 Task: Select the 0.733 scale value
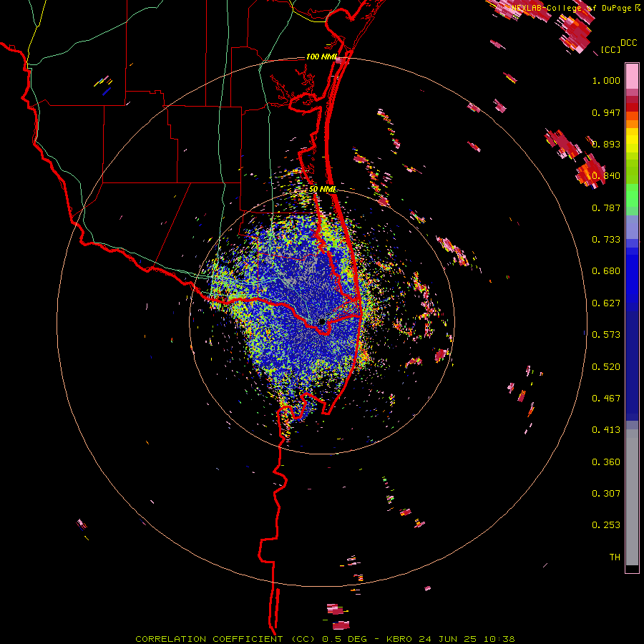click(606, 240)
